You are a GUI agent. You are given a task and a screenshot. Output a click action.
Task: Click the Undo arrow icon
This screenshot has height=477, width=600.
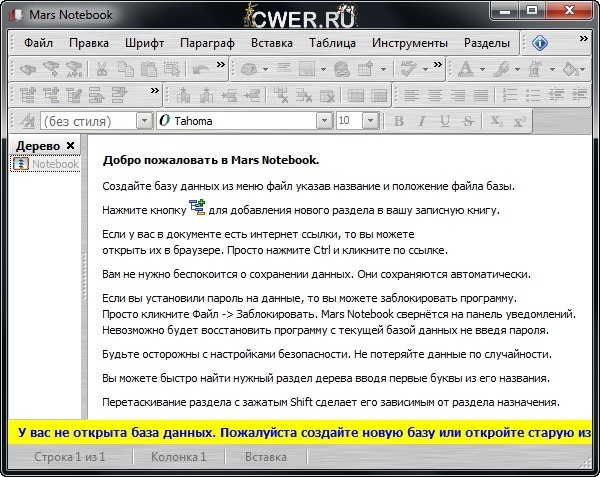pyautogui.click(x=201, y=70)
